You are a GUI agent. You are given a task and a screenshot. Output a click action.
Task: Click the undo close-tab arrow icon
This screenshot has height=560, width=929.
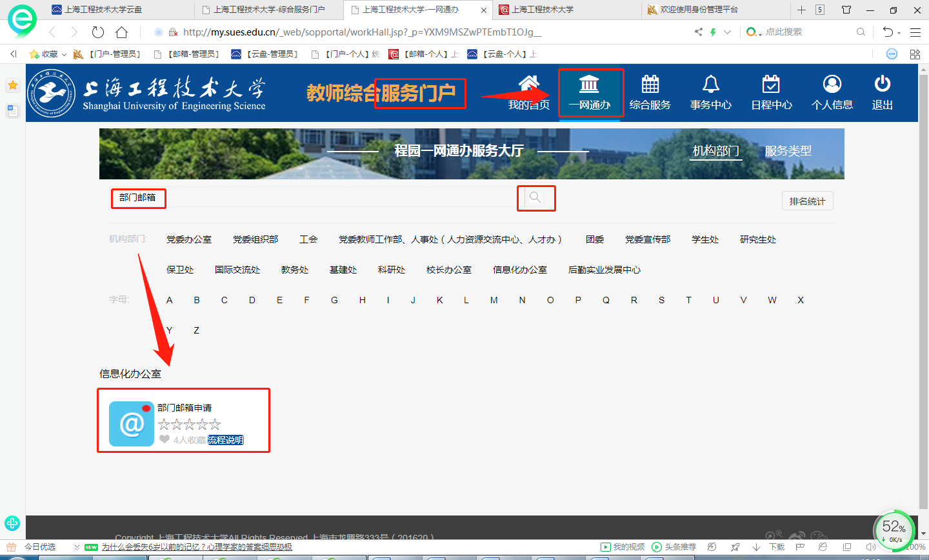888,32
